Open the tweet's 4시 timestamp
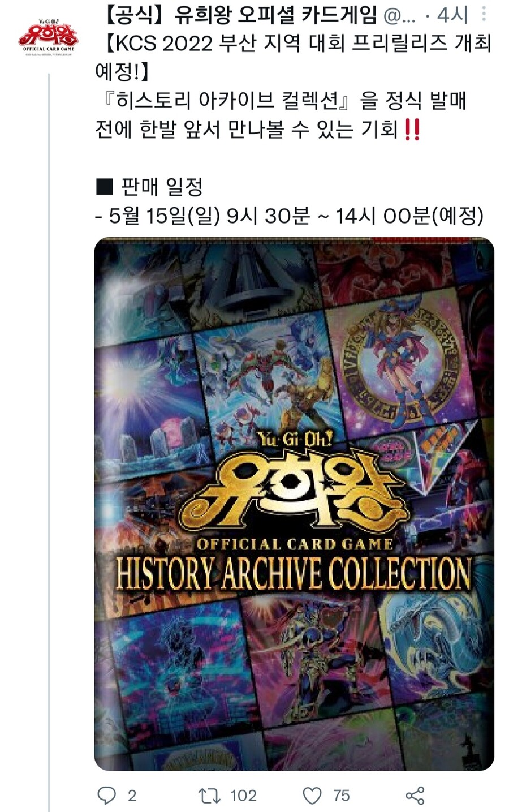509x812 pixels. [x=454, y=15]
